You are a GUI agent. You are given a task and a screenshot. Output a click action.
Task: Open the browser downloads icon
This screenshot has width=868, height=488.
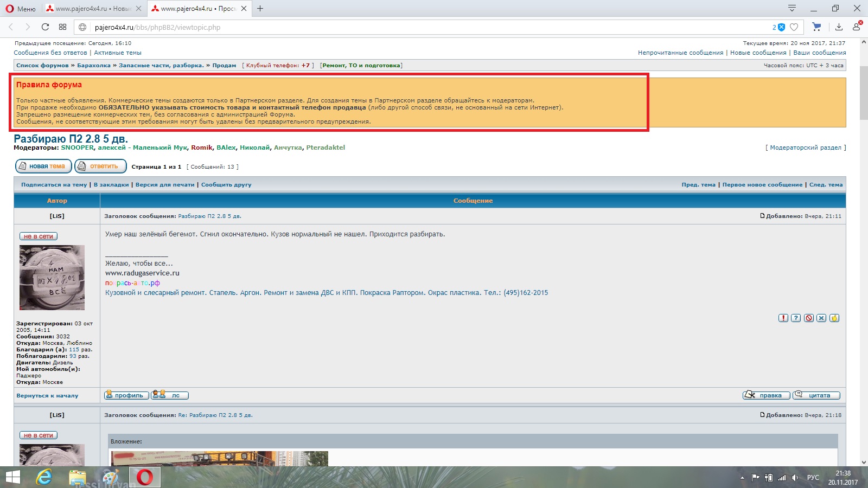pos(839,27)
